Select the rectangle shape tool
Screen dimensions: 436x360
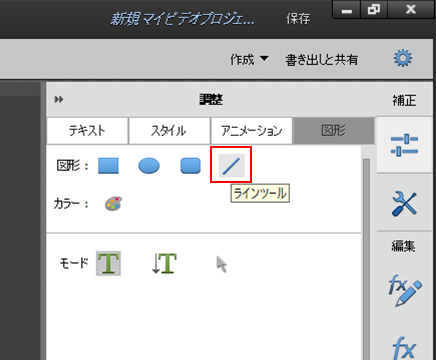click(x=108, y=166)
